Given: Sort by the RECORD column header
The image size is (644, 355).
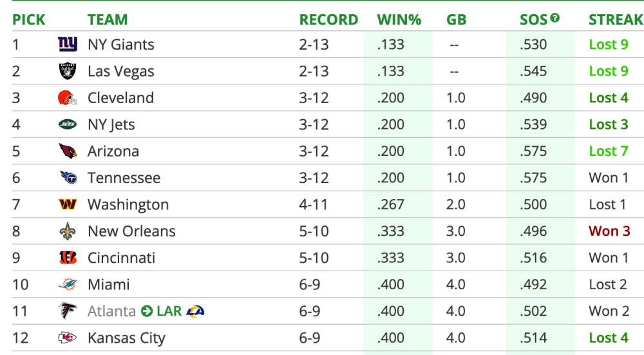Looking at the screenshot, I should 328,20.
